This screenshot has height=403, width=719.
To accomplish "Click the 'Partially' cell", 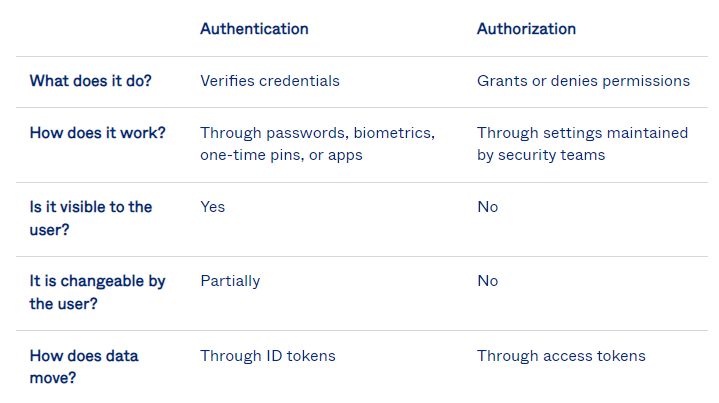I will [x=230, y=281].
